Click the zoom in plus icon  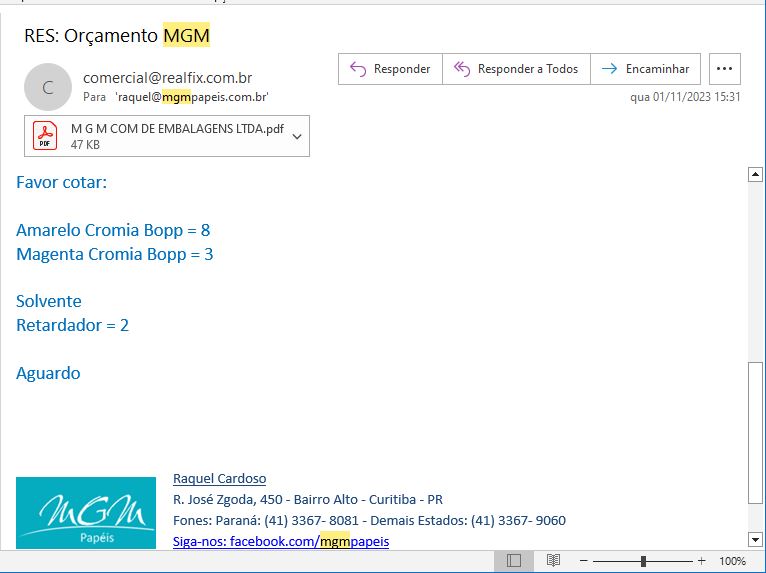point(701,561)
